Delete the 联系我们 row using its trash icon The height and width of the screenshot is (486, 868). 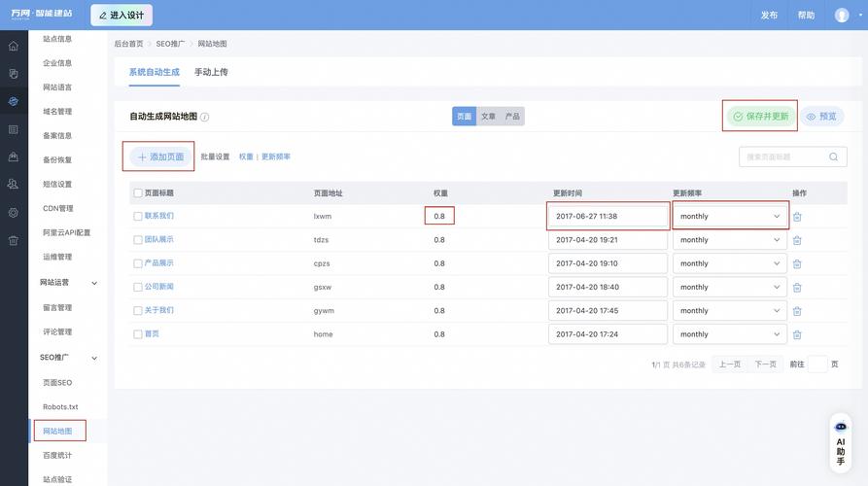[x=797, y=217]
